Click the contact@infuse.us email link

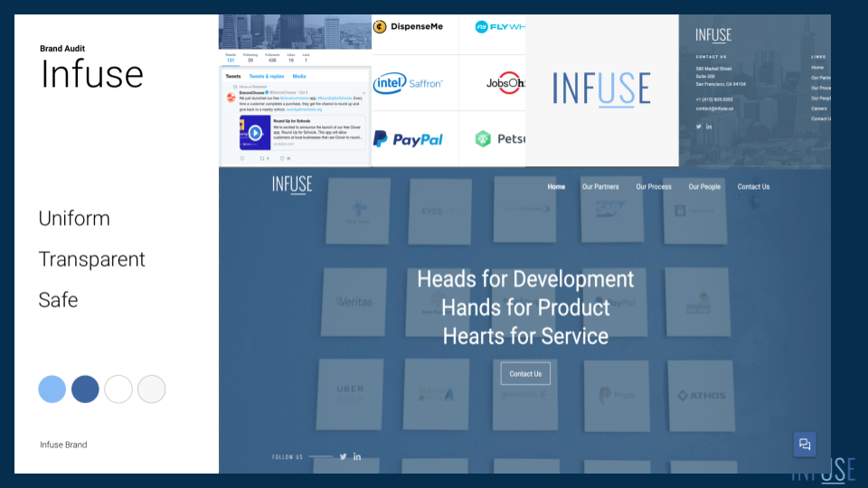tap(714, 108)
